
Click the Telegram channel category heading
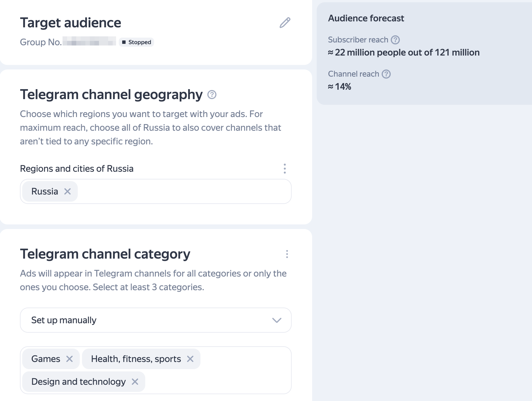(x=105, y=254)
